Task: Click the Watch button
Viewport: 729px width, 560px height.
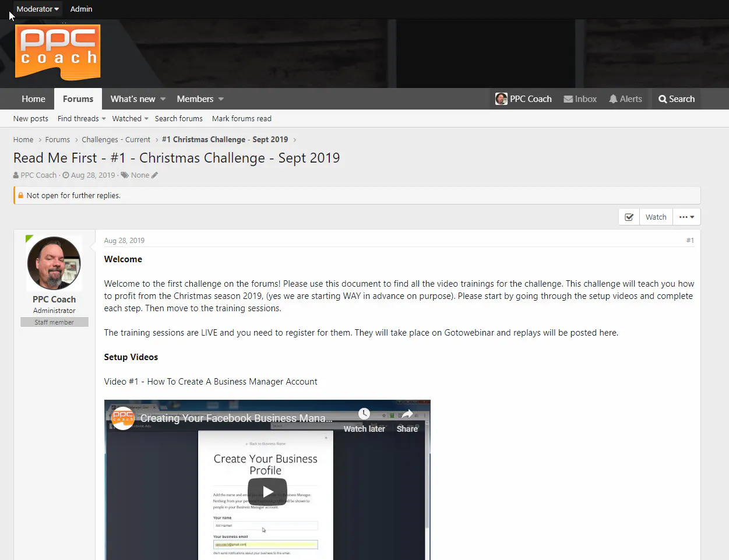Action: pyautogui.click(x=656, y=217)
